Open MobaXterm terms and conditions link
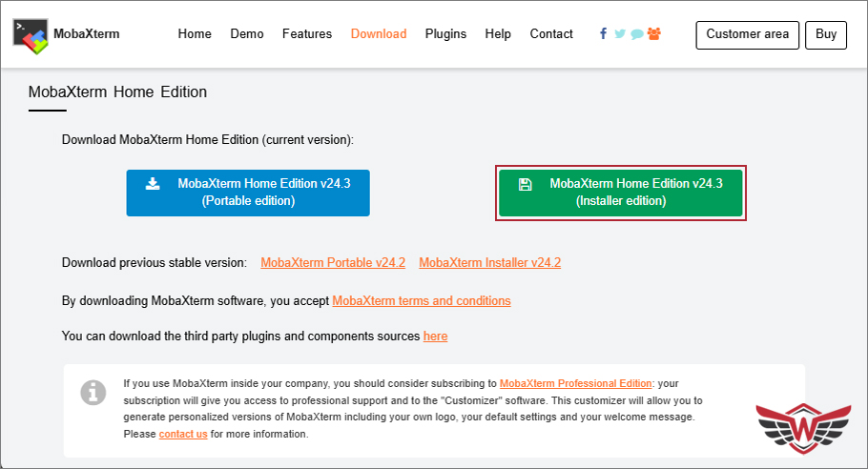This screenshot has width=868, height=469. pyautogui.click(x=421, y=300)
